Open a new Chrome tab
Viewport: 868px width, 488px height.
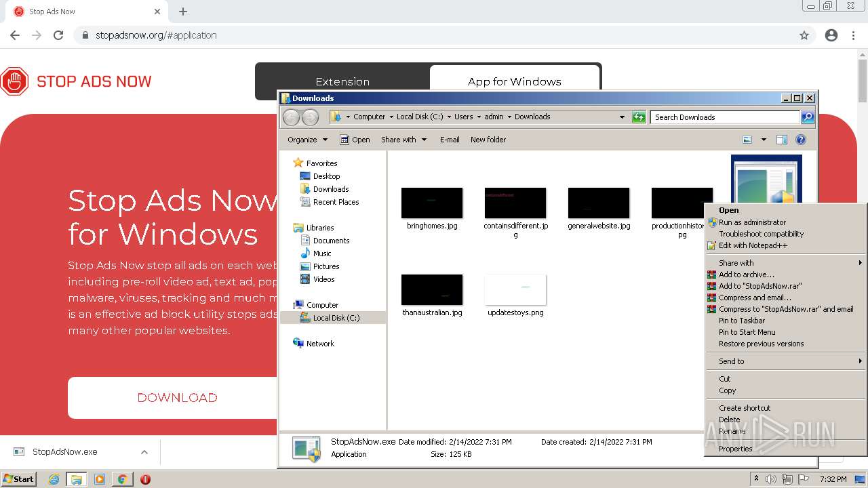click(x=183, y=12)
